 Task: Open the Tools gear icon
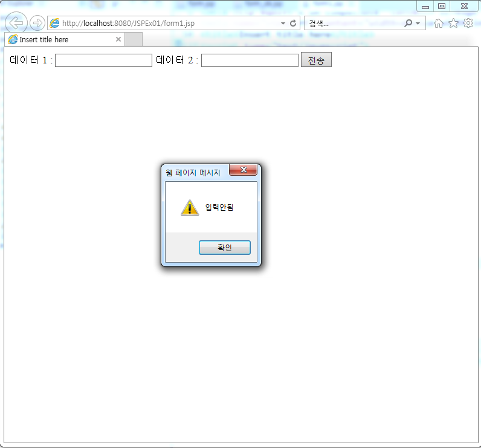[468, 24]
